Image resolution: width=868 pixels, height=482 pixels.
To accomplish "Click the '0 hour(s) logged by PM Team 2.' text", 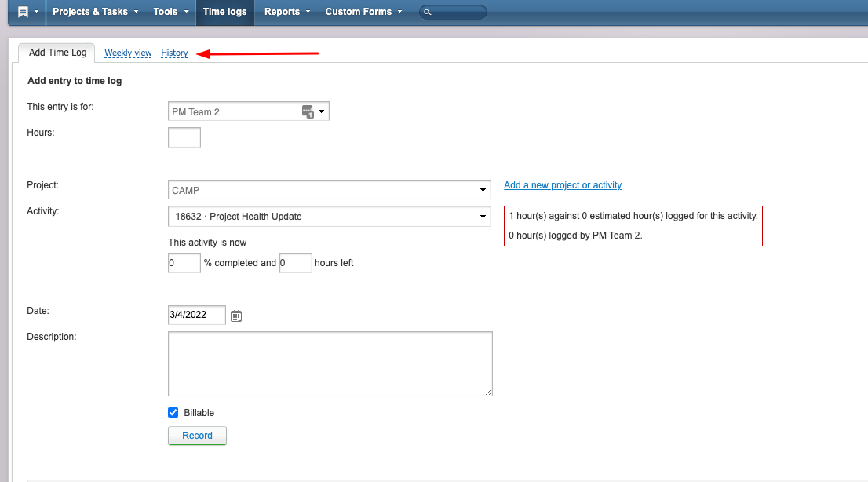I will click(576, 236).
